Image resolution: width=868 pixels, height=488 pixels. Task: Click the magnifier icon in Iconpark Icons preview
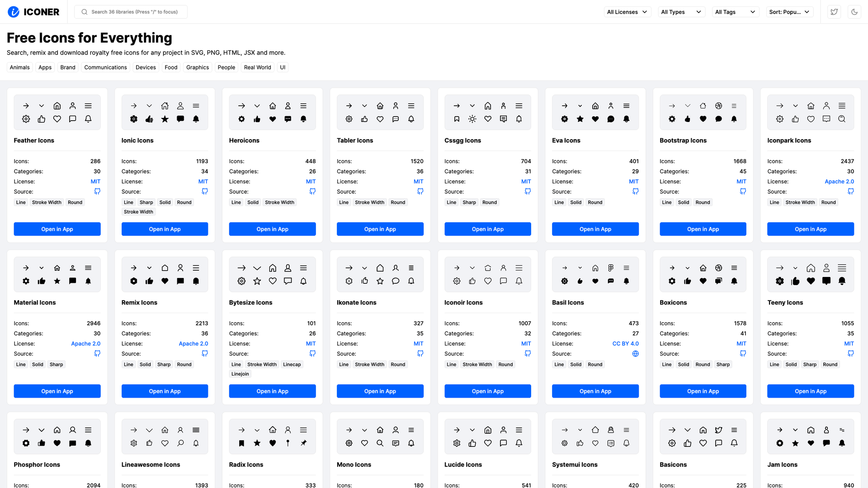coord(842,119)
